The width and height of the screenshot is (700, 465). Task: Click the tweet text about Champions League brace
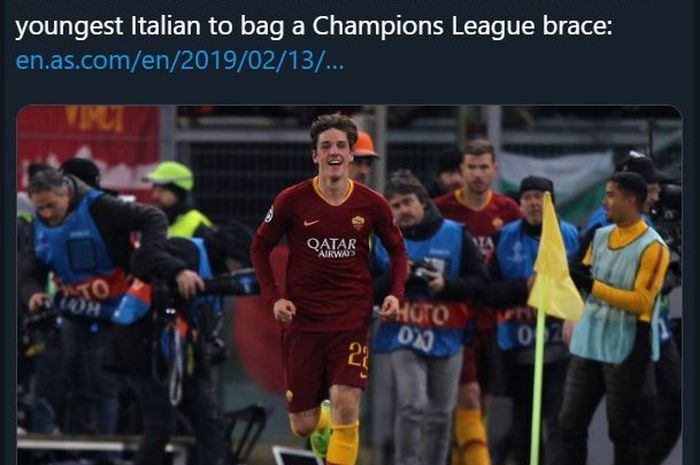(x=314, y=26)
